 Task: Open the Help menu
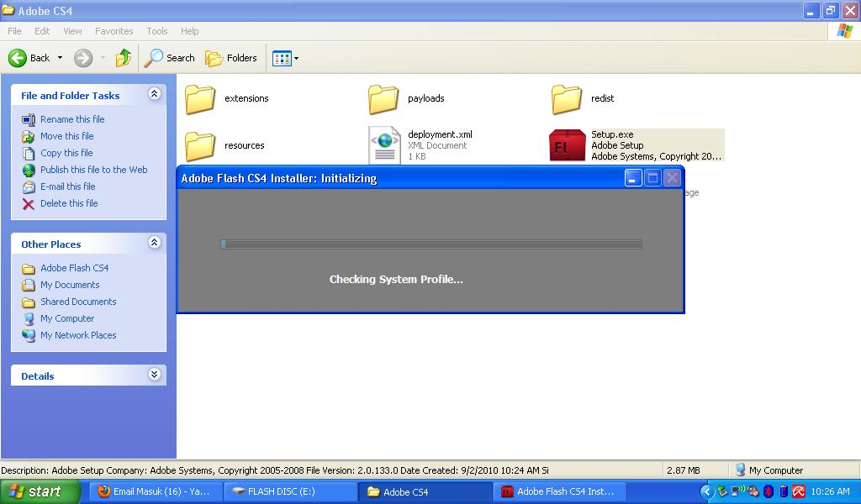[x=189, y=31]
